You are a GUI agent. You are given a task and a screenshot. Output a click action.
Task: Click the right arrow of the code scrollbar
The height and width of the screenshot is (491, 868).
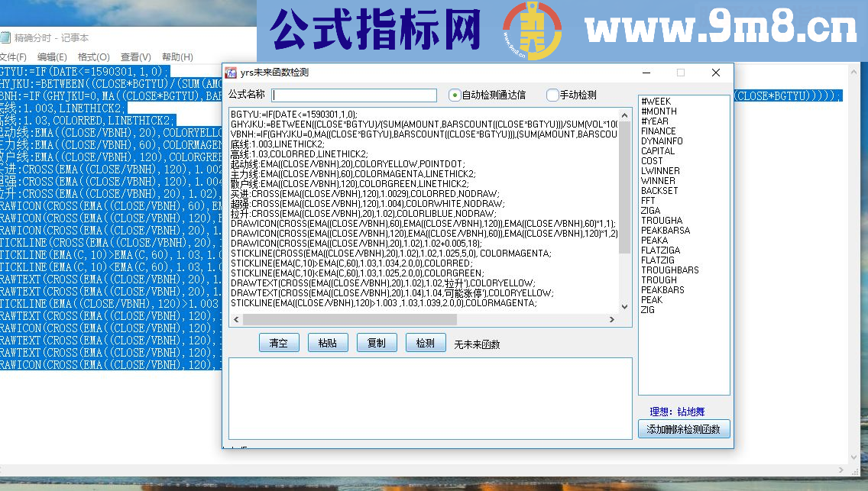[x=611, y=319]
